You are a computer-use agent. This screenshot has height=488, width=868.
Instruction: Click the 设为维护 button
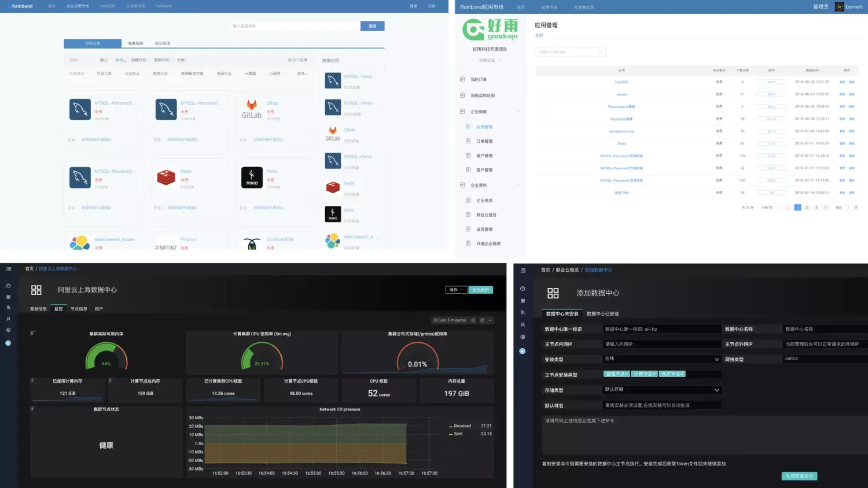481,290
